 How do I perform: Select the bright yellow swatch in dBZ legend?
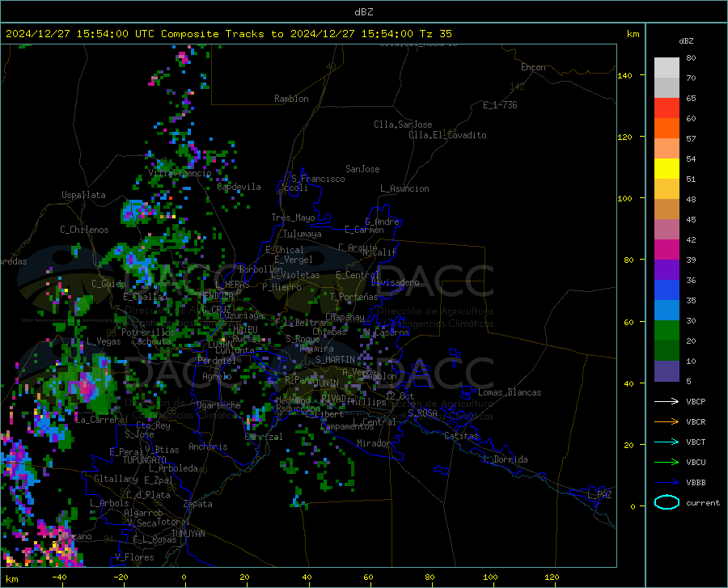pos(667,169)
